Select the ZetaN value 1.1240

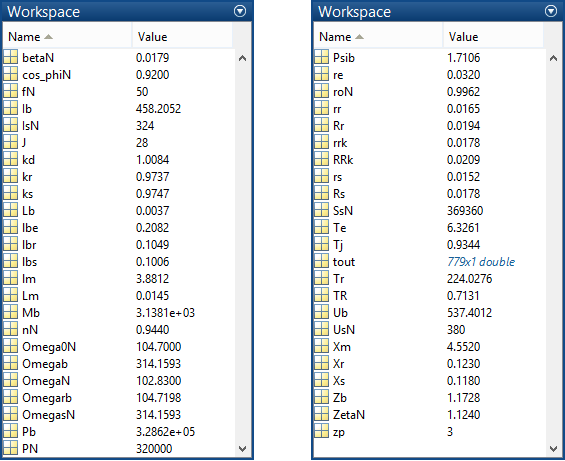point(463,414)
